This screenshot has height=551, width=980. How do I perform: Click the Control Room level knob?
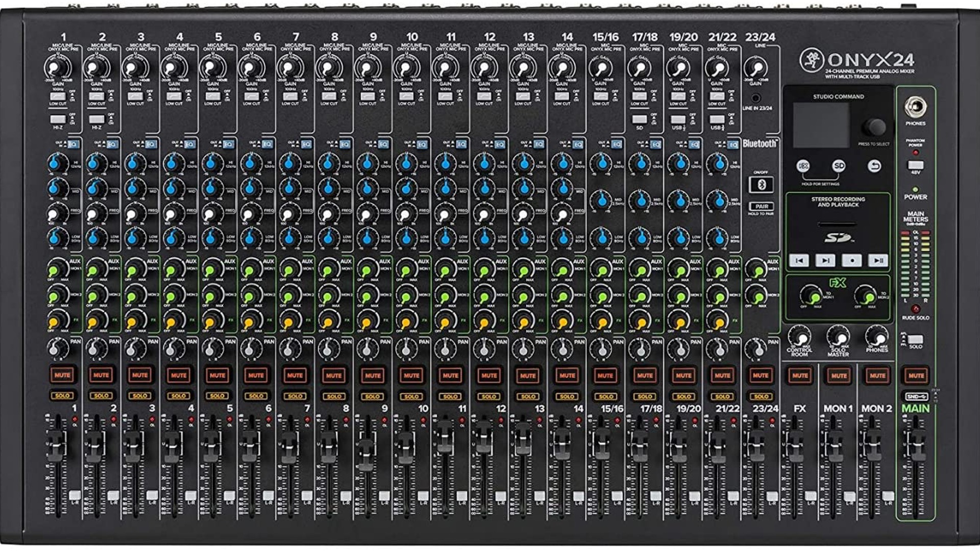point(799,337)
